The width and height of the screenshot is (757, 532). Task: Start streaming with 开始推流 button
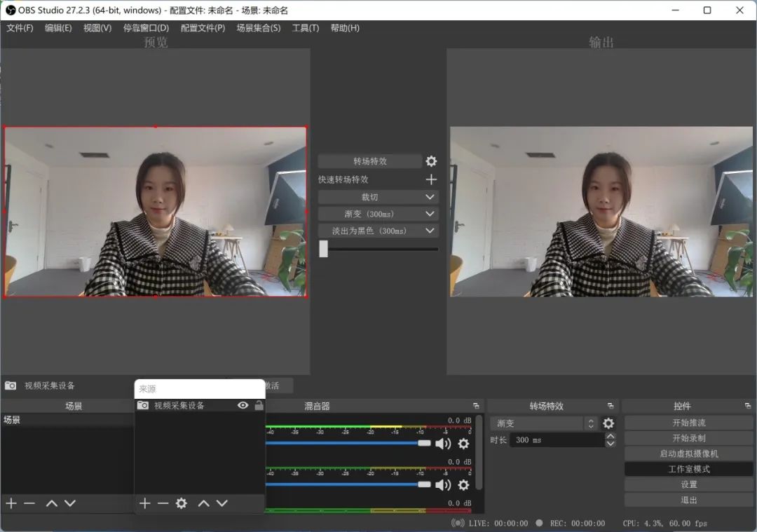point(688,421)
